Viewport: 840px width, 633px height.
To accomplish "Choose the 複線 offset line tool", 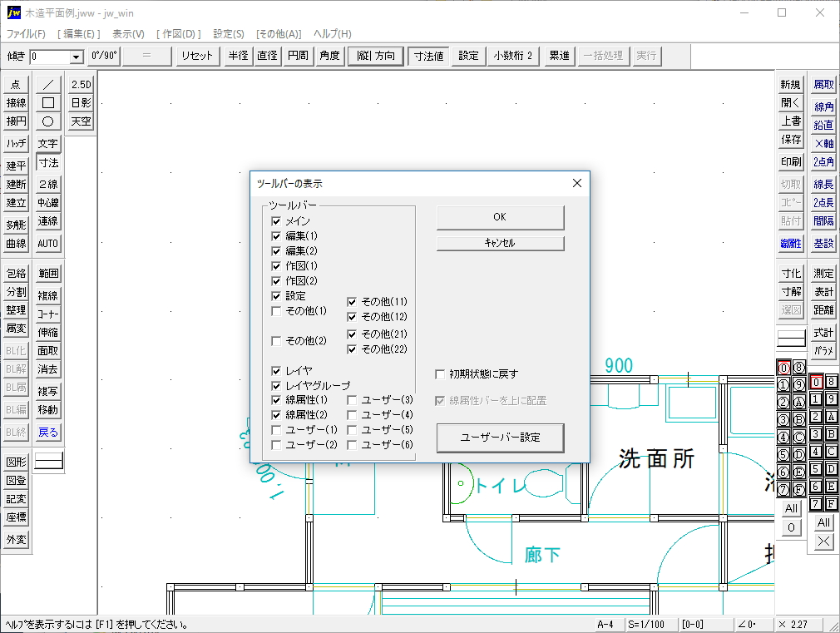I will click(x=47, y=295).
